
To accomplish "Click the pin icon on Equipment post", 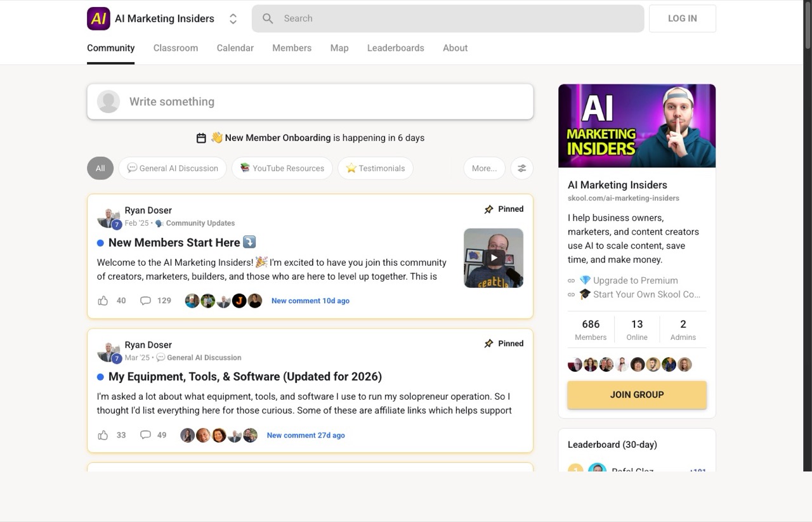I will [488, 344].
